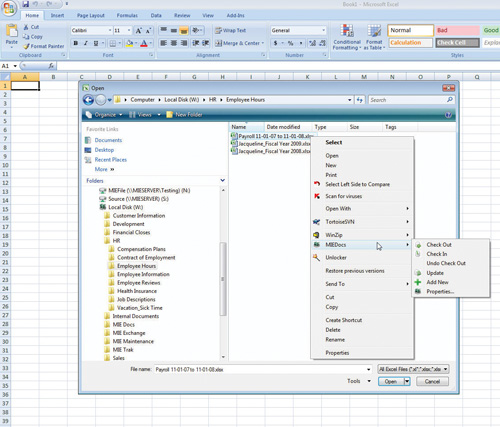Click the Fill Color bucket icon
500x427 pixels.
(x=129, y=43)
